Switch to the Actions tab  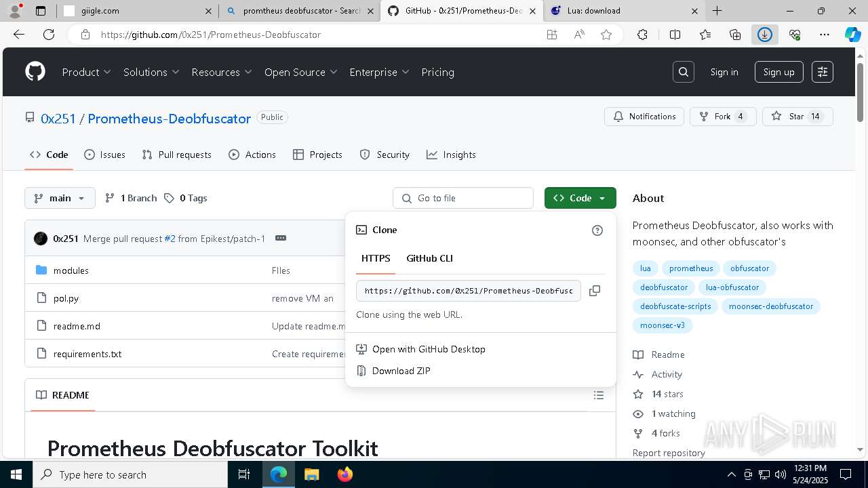252,155
